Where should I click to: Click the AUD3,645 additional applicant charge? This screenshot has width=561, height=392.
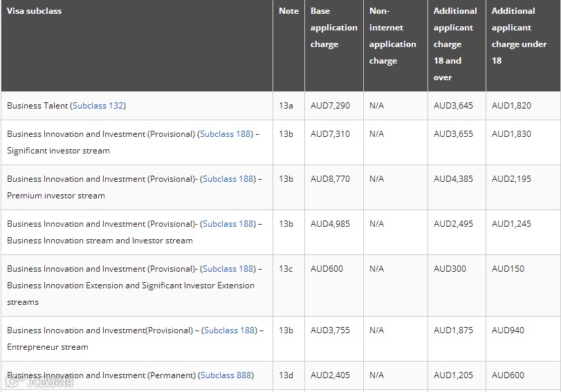453,106
